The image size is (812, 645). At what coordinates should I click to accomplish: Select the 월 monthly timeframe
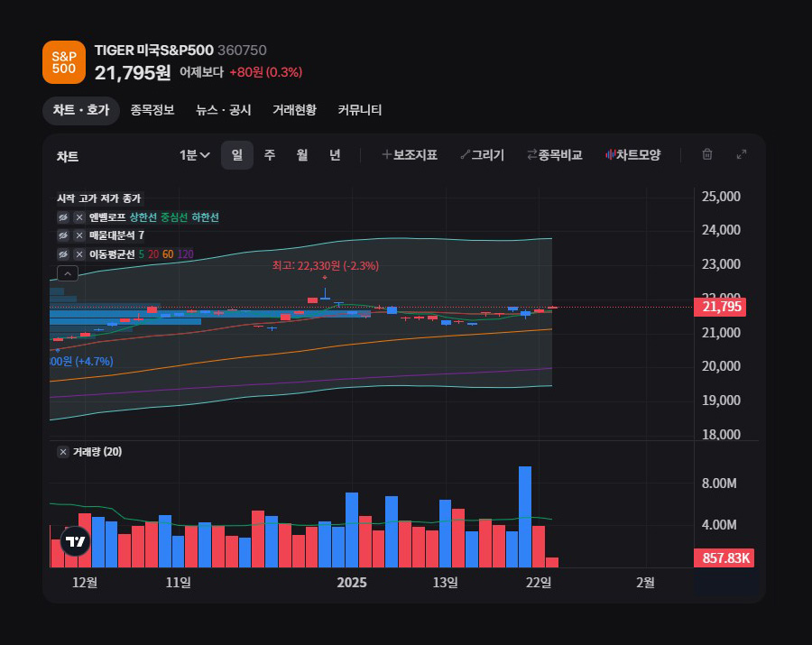pos(302,155)
